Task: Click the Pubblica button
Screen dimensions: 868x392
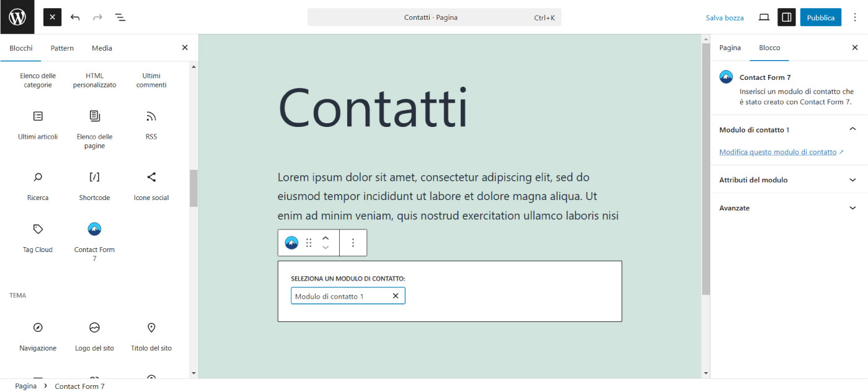Action: pos(820,17)
